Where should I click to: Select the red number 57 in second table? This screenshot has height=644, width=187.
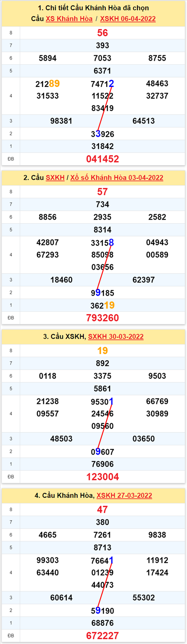click(x=102, y=192)
